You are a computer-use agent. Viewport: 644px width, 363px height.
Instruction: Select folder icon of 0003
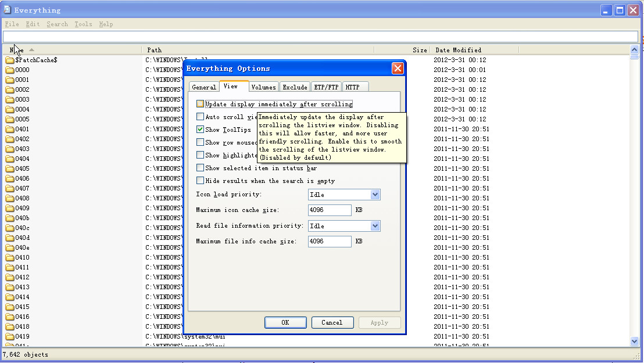click(x=10, y=99)
